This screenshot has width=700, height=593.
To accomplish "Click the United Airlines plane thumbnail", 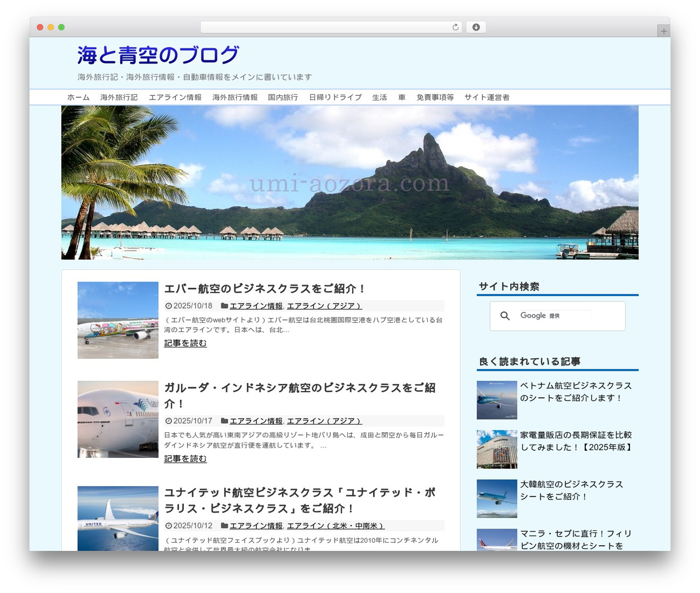I will click(x=118, y=518).
